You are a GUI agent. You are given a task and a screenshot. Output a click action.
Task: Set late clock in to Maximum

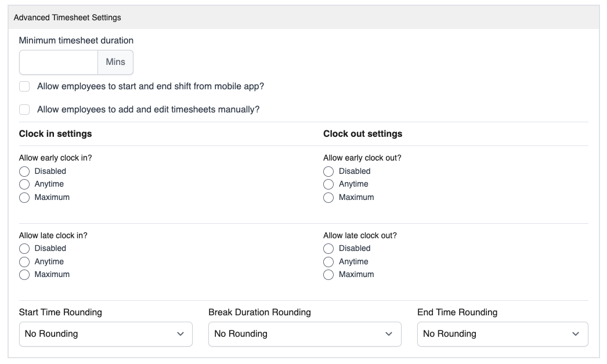(x=24, y=275)
